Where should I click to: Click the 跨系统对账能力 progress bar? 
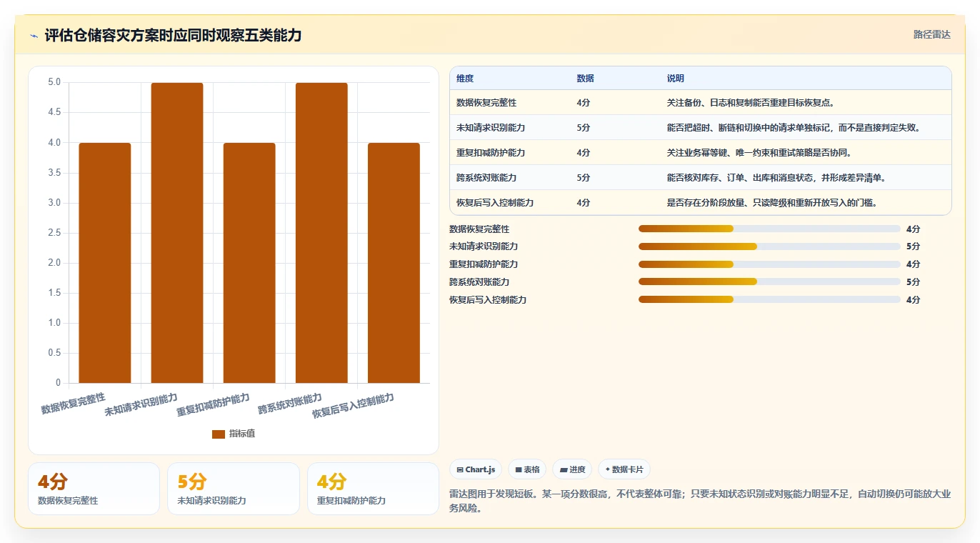[x=769, y=282]
